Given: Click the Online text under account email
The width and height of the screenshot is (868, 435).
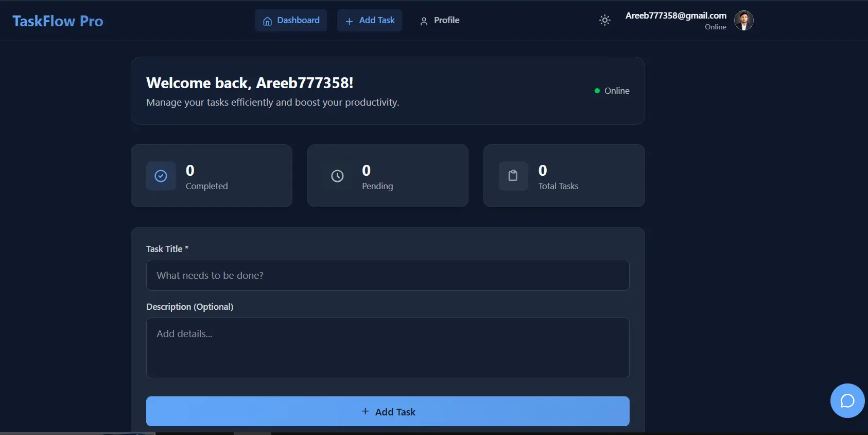Looking at the screenshot, I should [716, 27].
